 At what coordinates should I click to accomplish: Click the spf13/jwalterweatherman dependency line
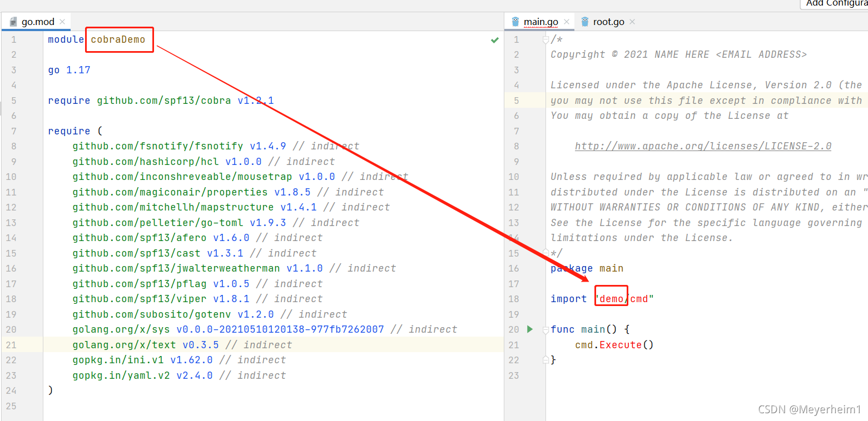point(234,268)
